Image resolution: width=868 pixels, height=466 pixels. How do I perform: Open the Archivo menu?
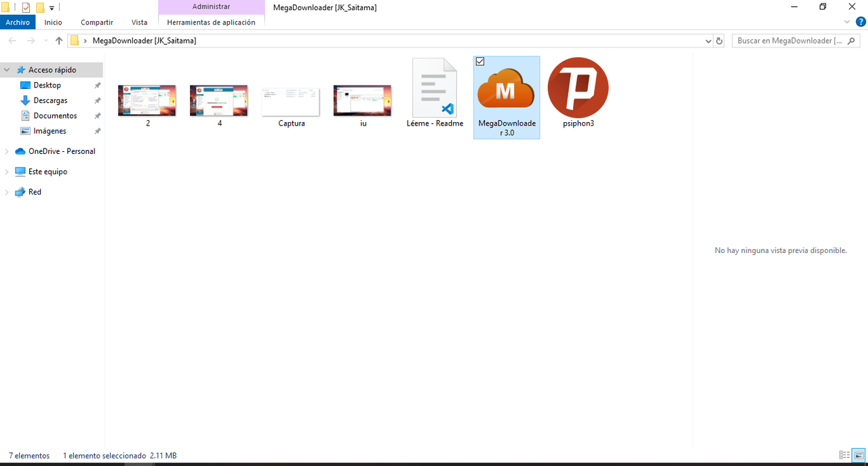18,22
